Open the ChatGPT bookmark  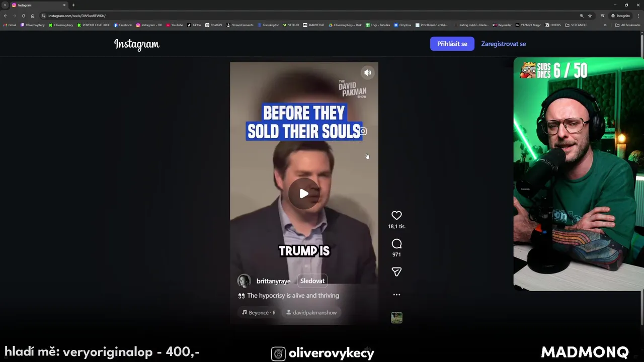coord(214,25)
